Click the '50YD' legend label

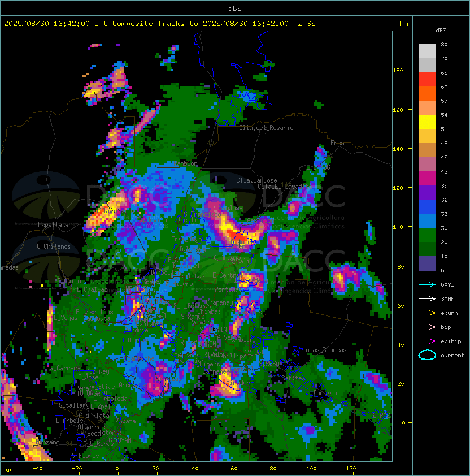[x=447, y=284]
